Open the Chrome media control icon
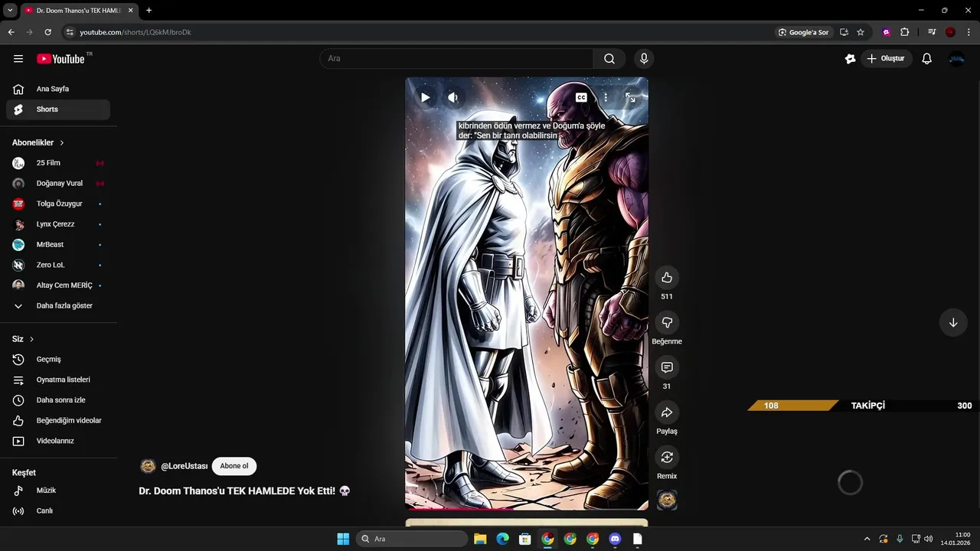 (932, 32)
